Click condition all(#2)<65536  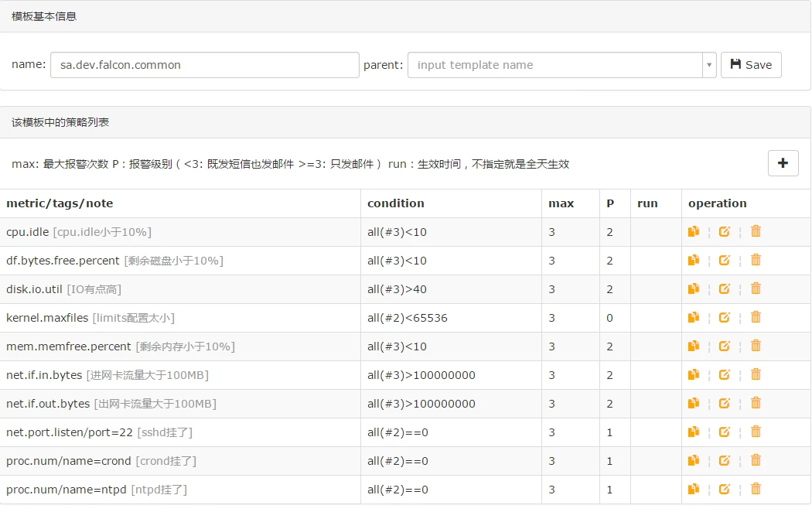click(x=407, y=318)
